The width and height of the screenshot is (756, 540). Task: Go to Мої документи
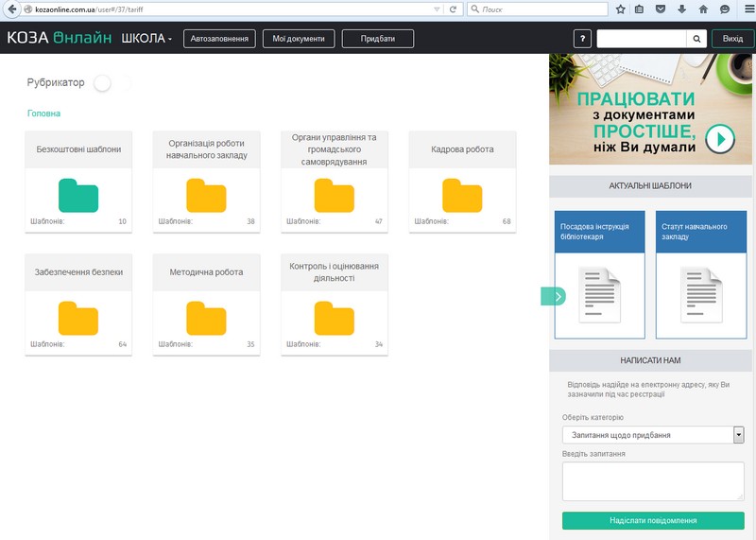pyautogui.click(x=298, y=39)
